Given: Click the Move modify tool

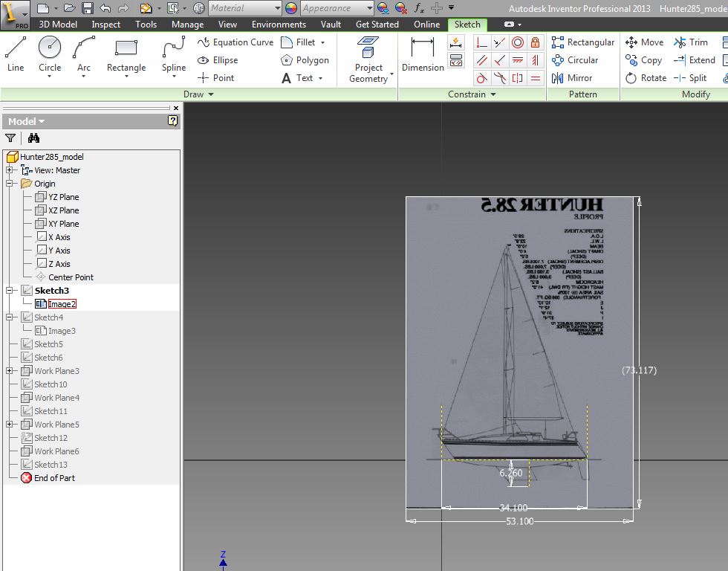Looking at the screenshot, I should [x=645, y=42].
